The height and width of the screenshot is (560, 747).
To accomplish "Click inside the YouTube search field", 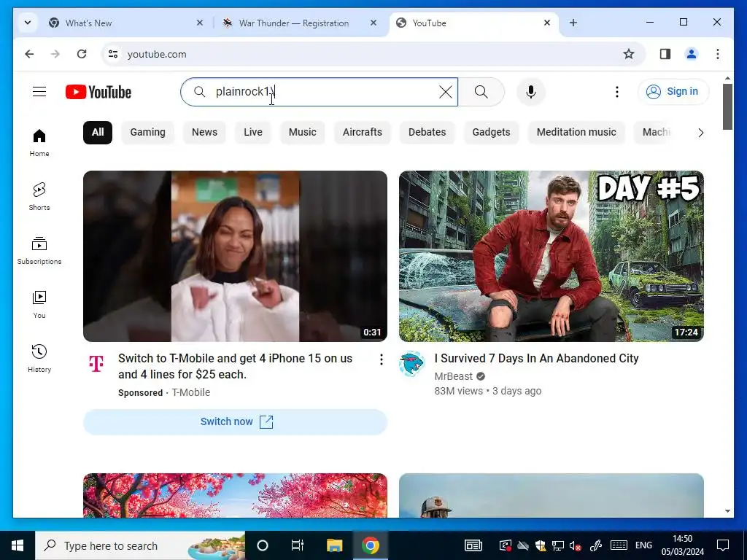I will (x=320, y=92).
